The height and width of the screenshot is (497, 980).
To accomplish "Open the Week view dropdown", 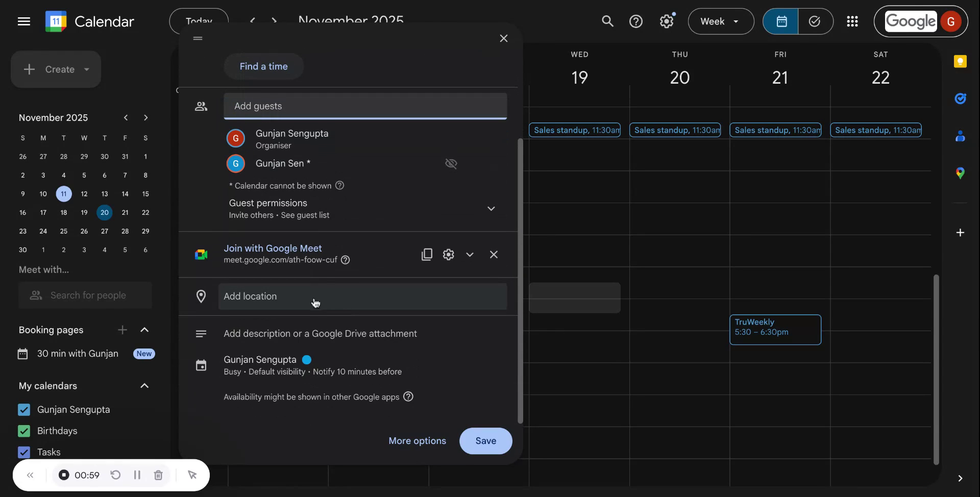I will [721, 21].
